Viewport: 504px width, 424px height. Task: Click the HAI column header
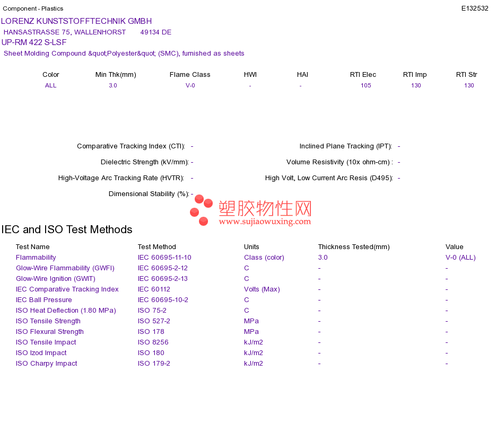tap(302, 75)
